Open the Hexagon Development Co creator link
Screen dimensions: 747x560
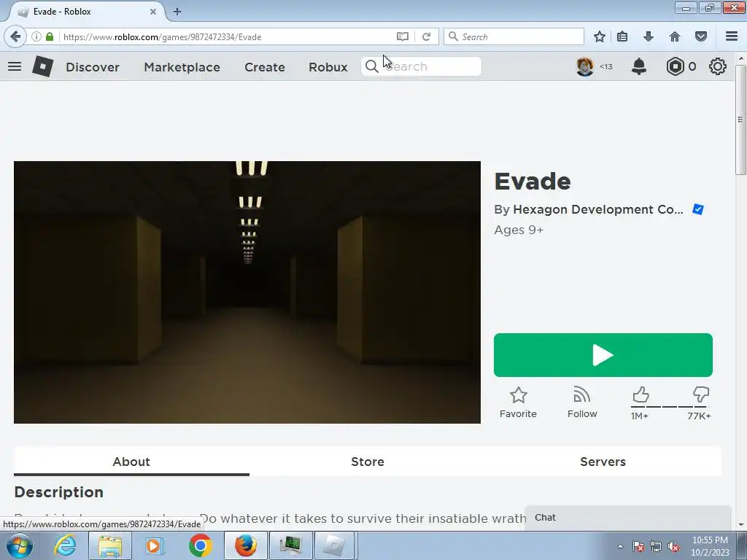point(598,209)
